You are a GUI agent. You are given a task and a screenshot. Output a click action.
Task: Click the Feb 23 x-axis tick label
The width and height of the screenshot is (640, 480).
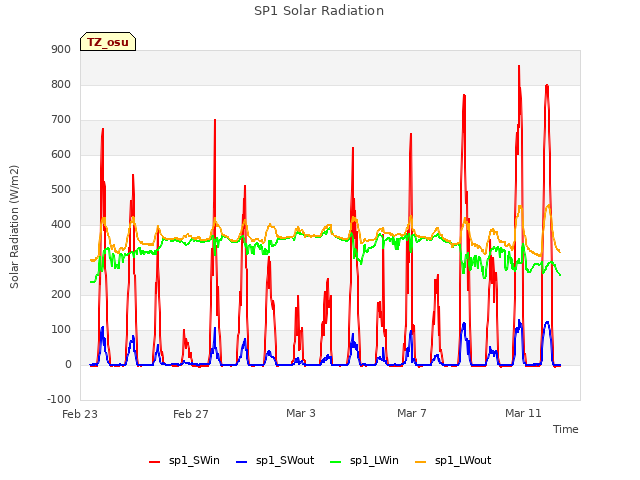[80, 414]
